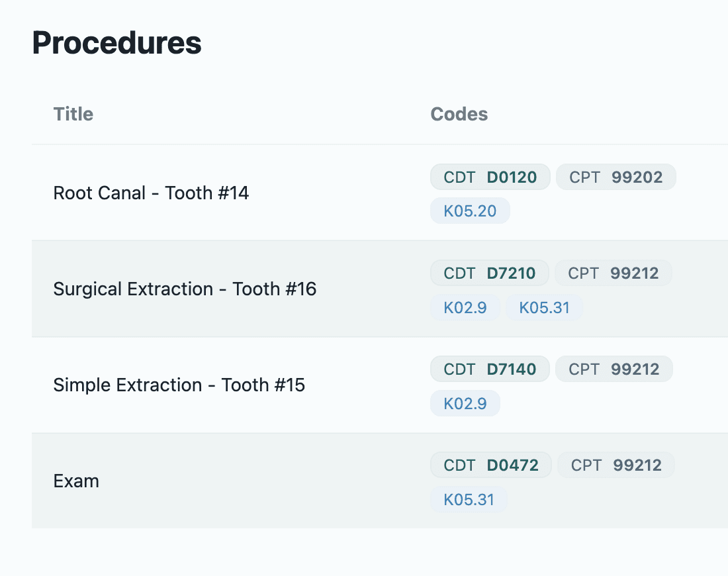
Task: Select the CDT D7140 code badge
Action: pyautogui.click(x=490, y=369)
